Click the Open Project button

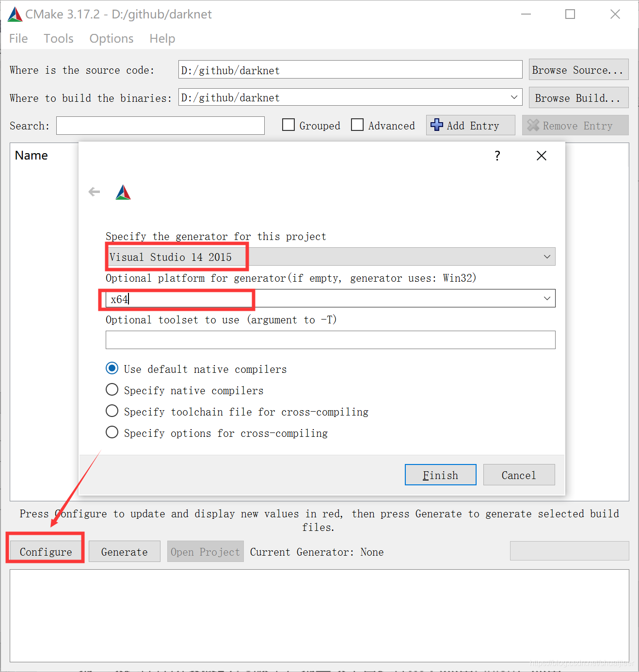pos(206,552)
